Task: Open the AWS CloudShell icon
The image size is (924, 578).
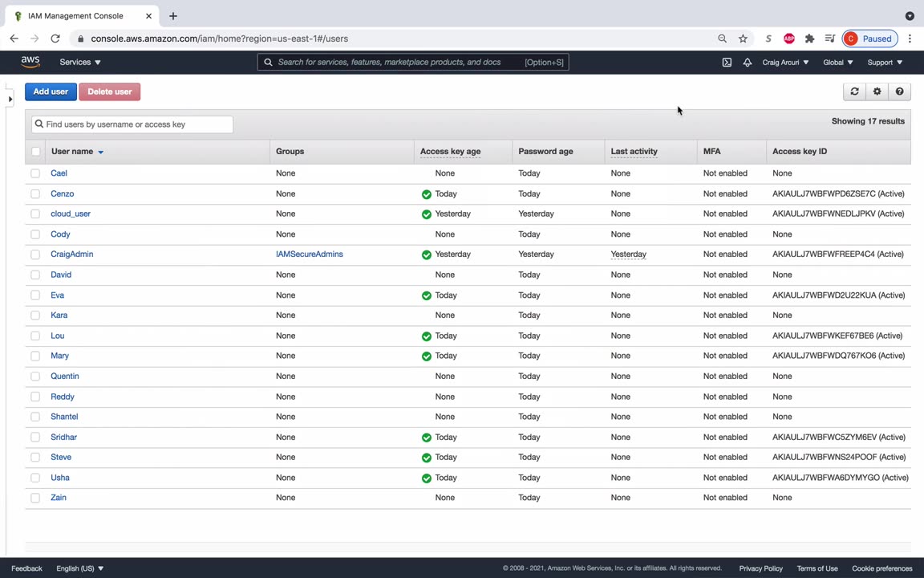Action: click(727, 62)
